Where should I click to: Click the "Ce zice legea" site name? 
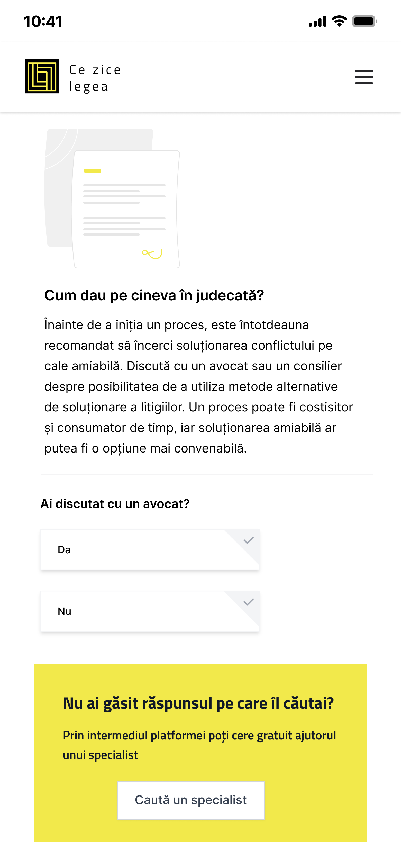(95, 78)
